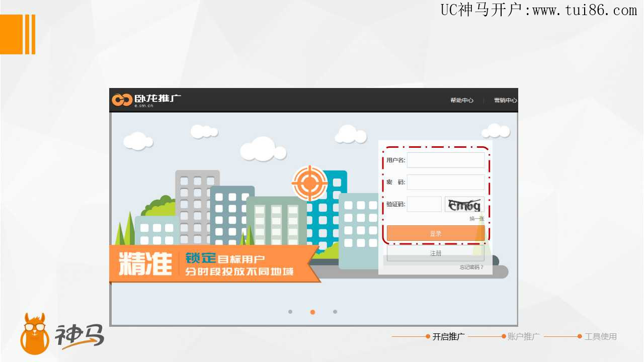This screenshot has height=362, width=644.
Task: Select the right gray carousel dot
Action: [335, 312]
